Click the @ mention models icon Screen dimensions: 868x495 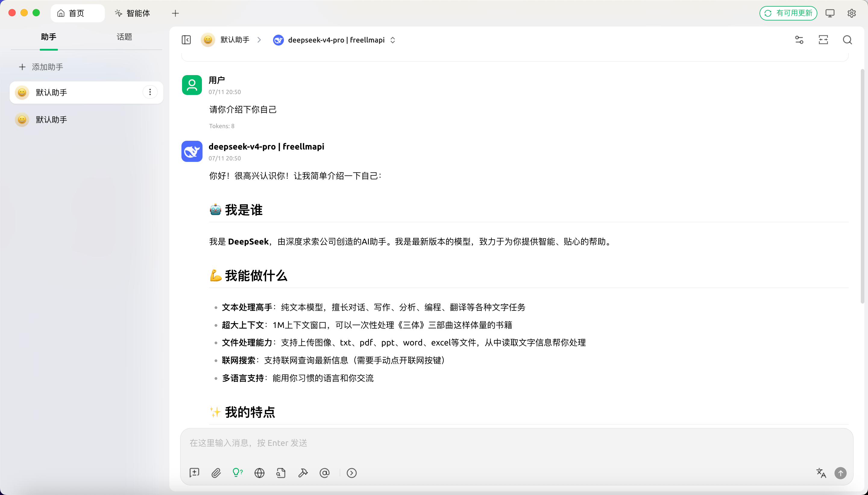pyautogui.click(x=325, y=473)
